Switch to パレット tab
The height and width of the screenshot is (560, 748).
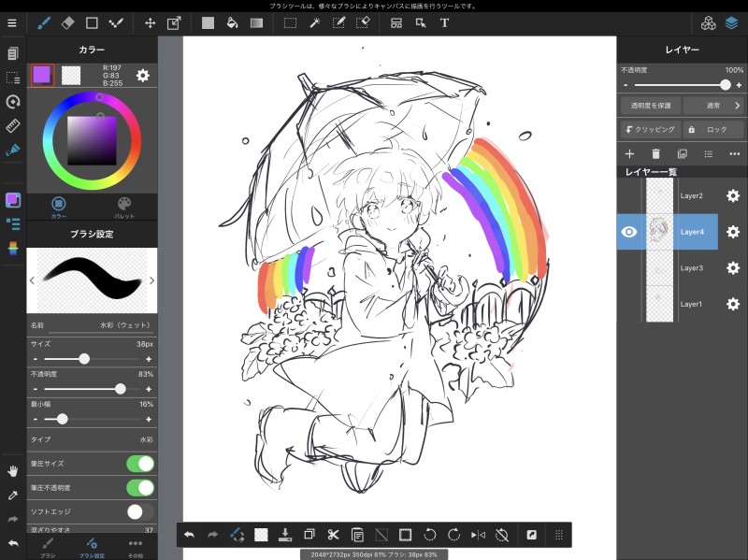click(x=124, y=207)
